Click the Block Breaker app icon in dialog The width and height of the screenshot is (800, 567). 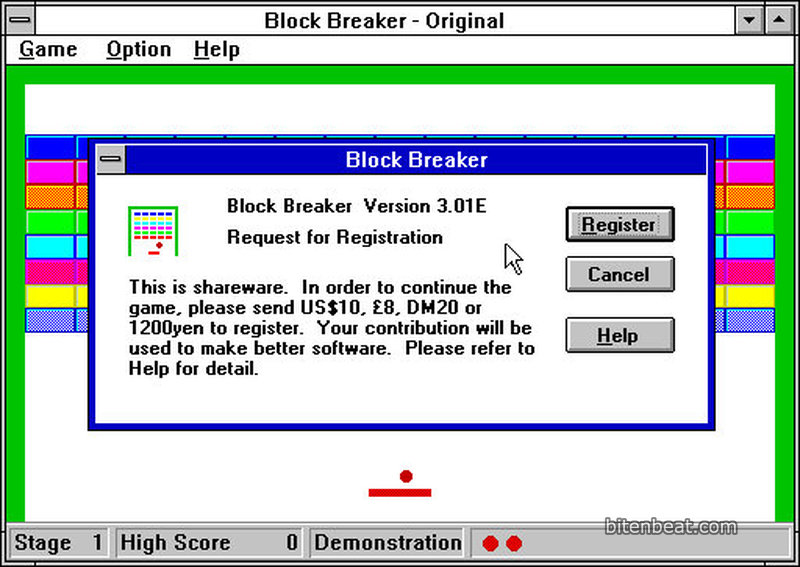(152, 230)
